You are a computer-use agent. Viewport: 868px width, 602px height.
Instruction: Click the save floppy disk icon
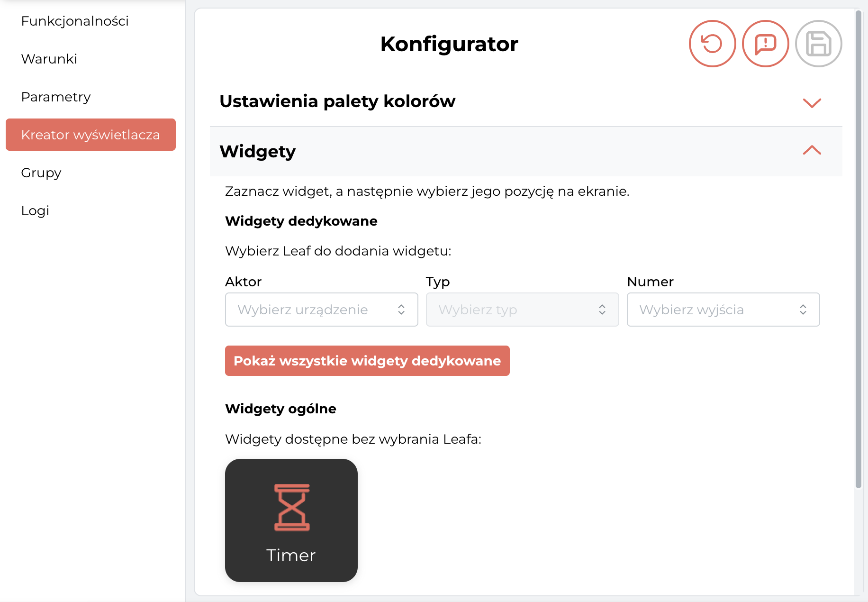pos(818,44)
